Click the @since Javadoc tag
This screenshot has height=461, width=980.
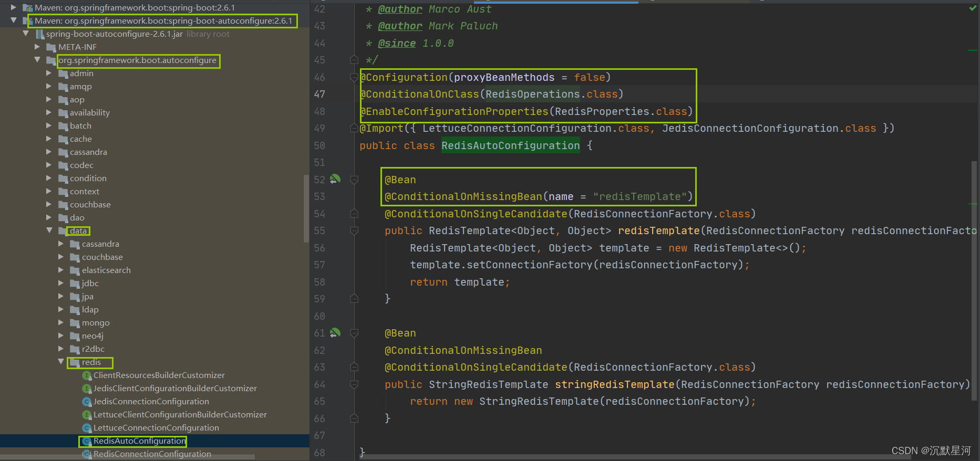tap(397, 43)
